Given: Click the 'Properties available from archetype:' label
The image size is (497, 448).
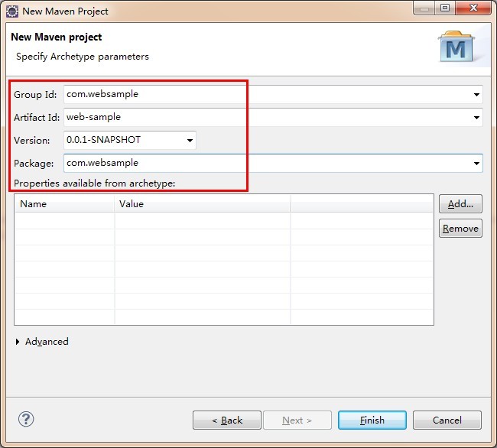Looking at the screenshot, I should click(95, 183).
